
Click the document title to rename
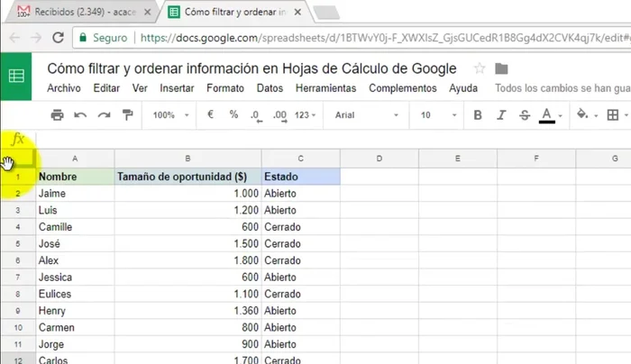pyautogui.click(x=251, y=68)
